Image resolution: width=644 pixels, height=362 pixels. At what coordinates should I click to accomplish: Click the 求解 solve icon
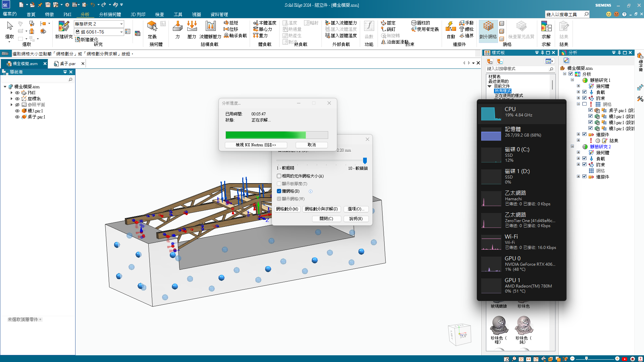[x=546, y=27]
